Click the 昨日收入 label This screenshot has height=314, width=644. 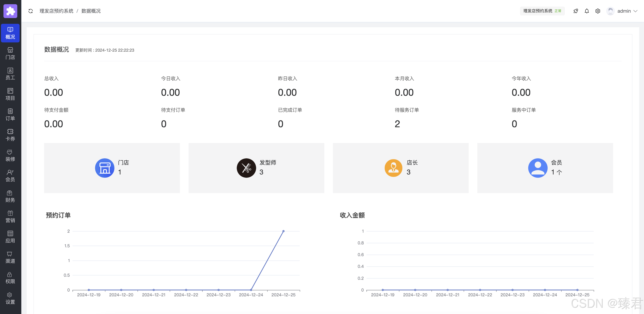coord(287,78)
